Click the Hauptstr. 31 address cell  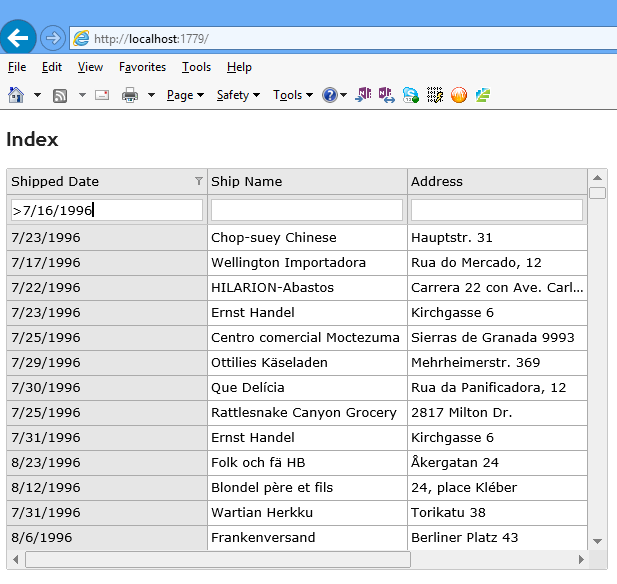(x=497, y=237)
